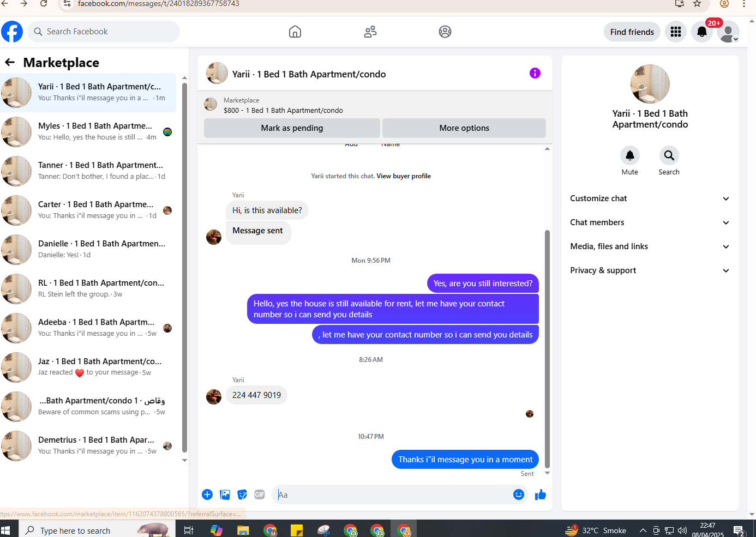756x537 pixels.
Task: Choose a GIF from composer toolbar
Action: click(260, 494)
